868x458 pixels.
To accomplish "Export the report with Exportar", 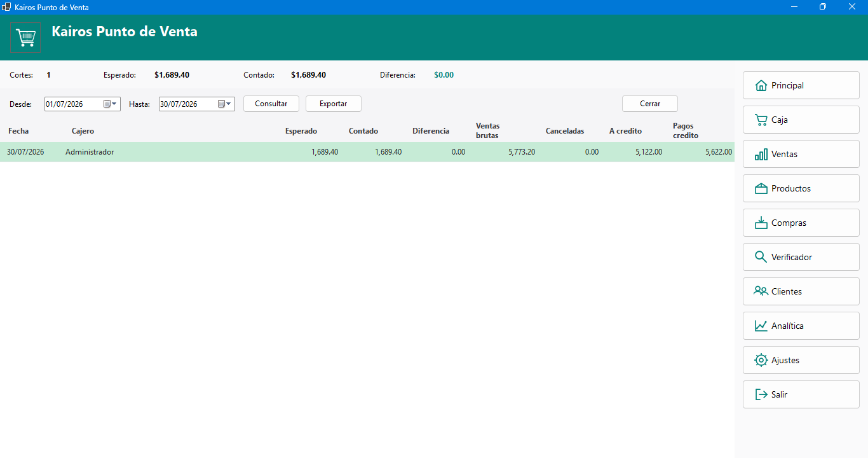I will [334, 104].
